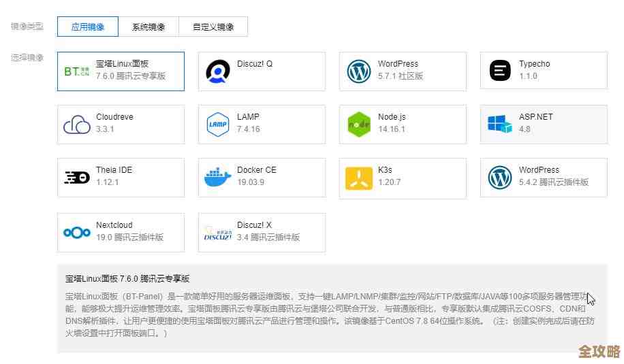Click the ASP.NET 4.8 version text
The width and height of the screenshot is (624, 364).
coord(525,129)
